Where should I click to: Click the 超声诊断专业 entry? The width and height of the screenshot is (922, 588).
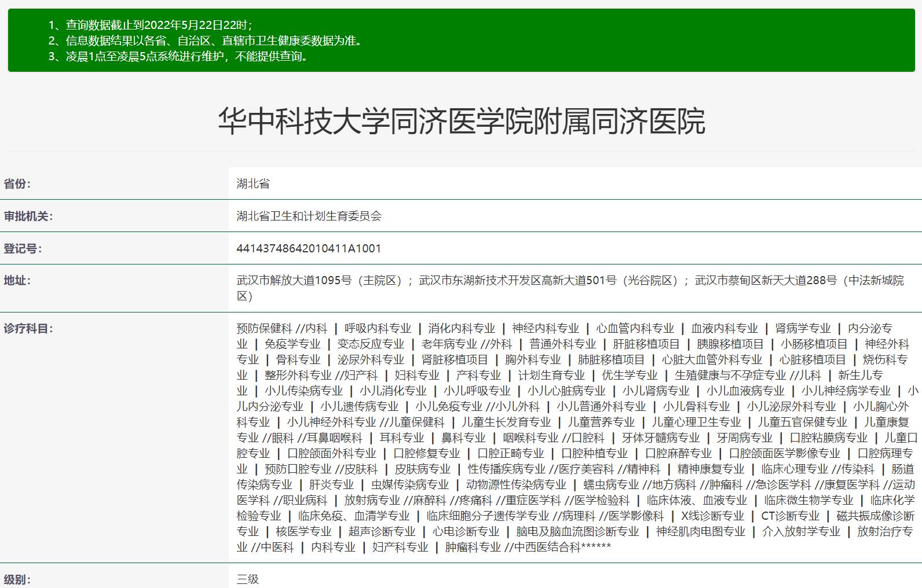tap(382, 532)
